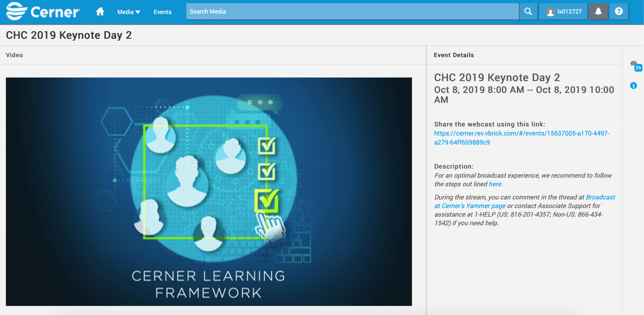Click the search magnifier button
This screenshot has width=644, height=315.
[x=528, y=11]
